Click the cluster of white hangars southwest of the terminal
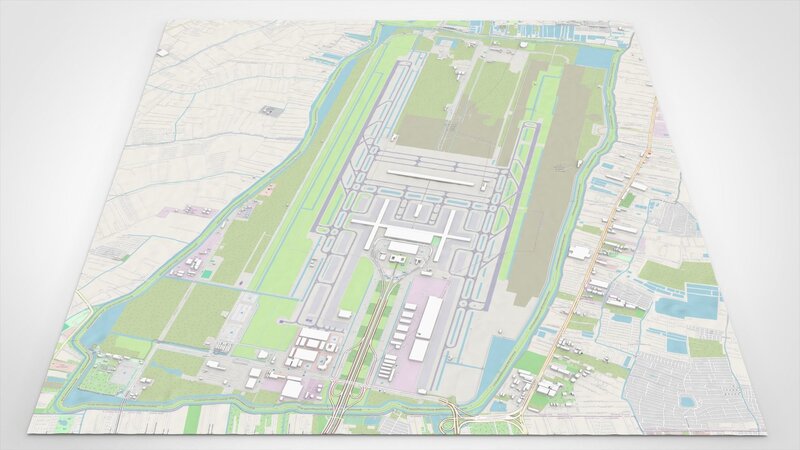800x450 pixels. 310,345
